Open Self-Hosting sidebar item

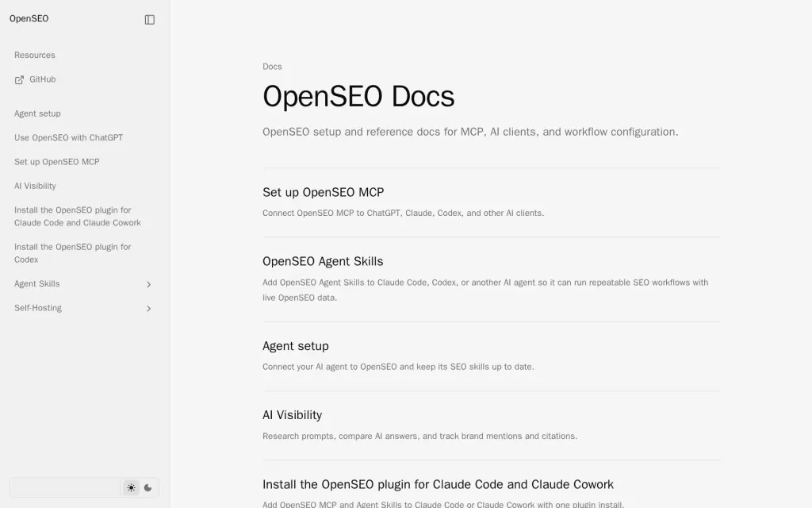38,308
